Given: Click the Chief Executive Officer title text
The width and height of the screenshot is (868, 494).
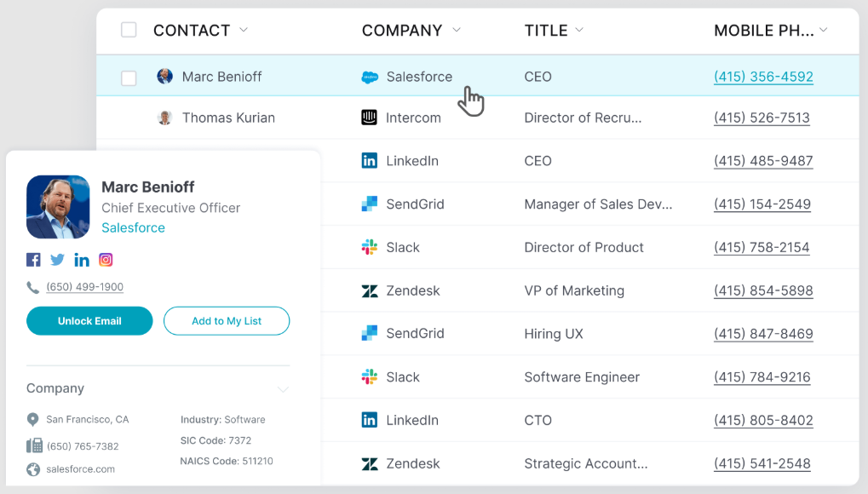Looking at the screenshot, I should (170, 208).
